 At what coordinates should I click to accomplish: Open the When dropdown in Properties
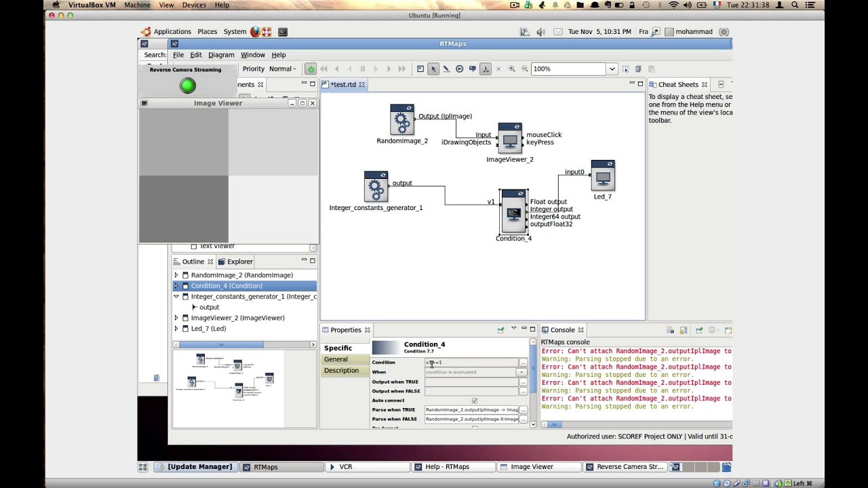[522, 372]
